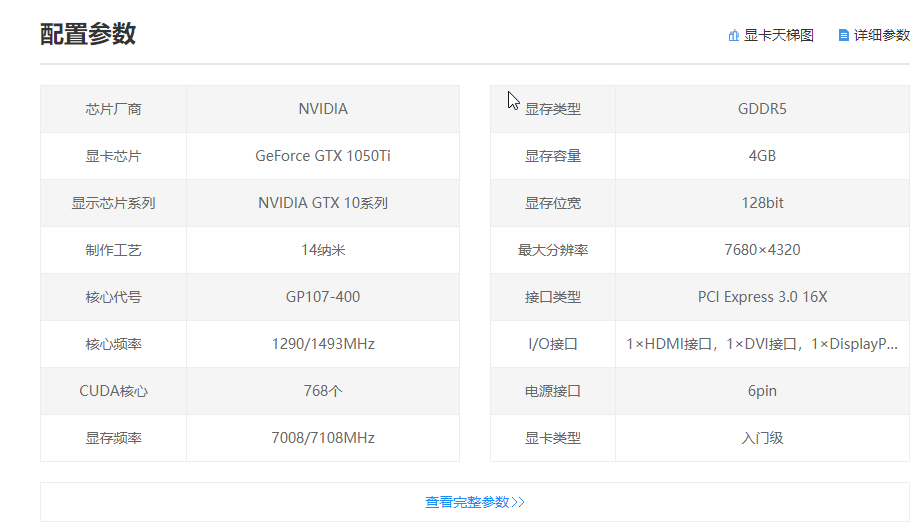Click the NVIDIA value cell

click(x=323, y=109)
